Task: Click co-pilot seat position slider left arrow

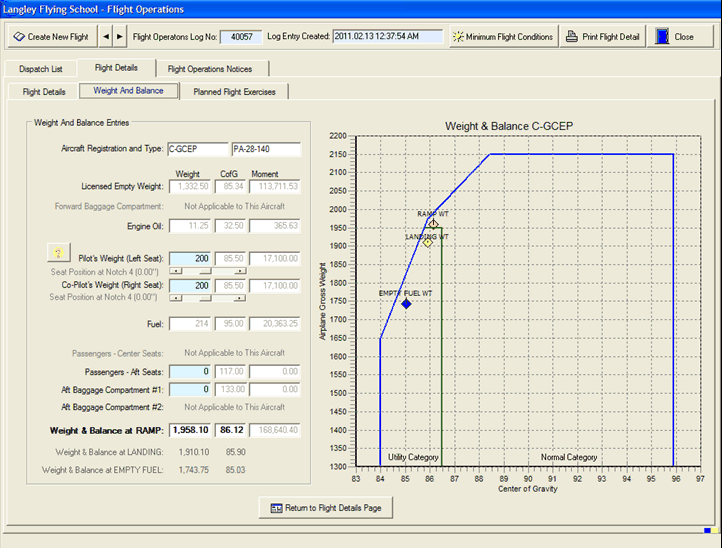Action: point(176,298)
